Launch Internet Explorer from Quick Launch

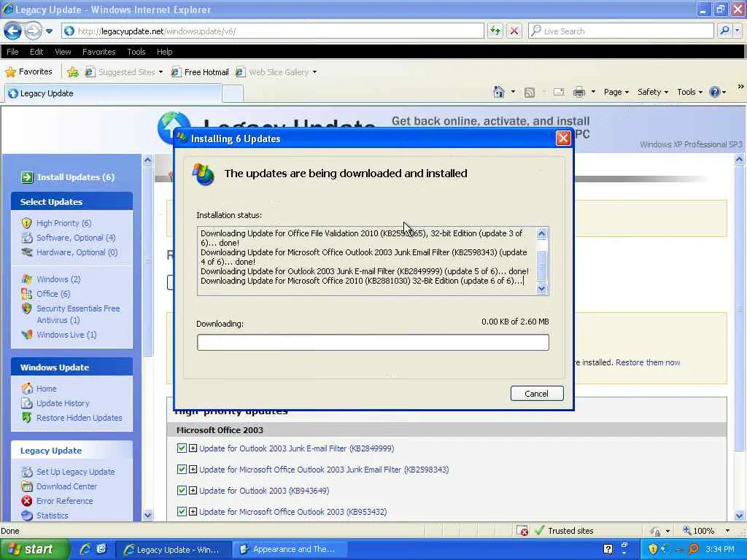[86, 549]
